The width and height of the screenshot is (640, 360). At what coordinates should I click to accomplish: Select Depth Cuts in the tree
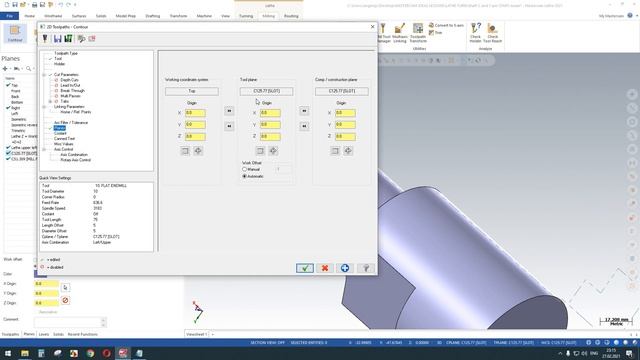pyautogui.click(x=69, y=80)
